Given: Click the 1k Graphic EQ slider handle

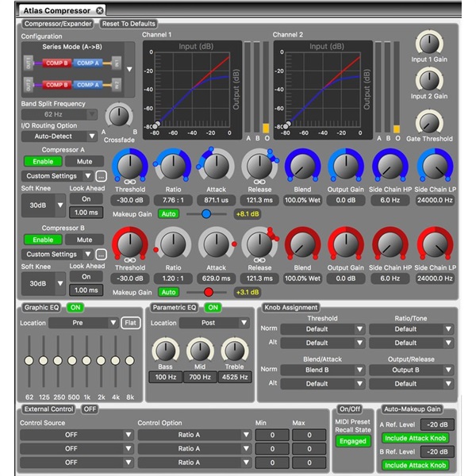Looking at the screenshot, I should [x=86, y=361].
